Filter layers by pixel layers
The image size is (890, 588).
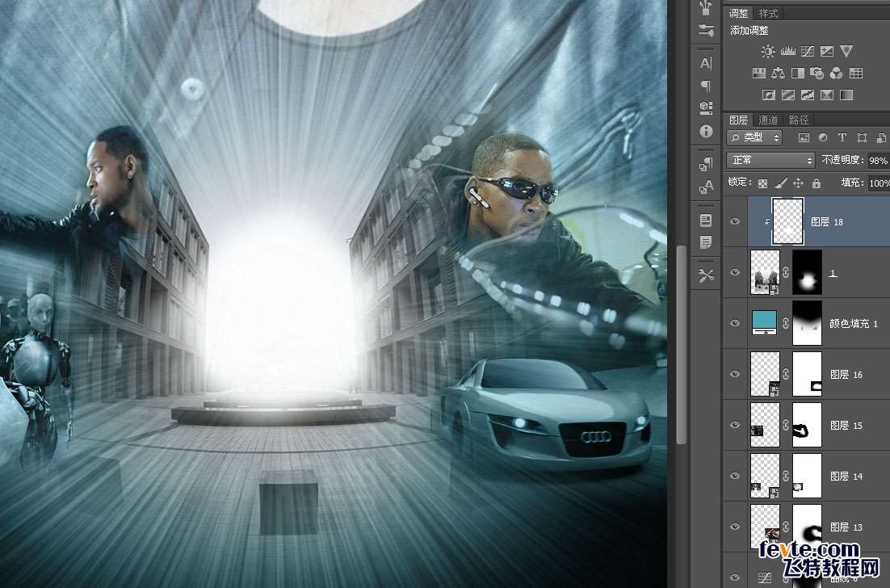(804, 137)
